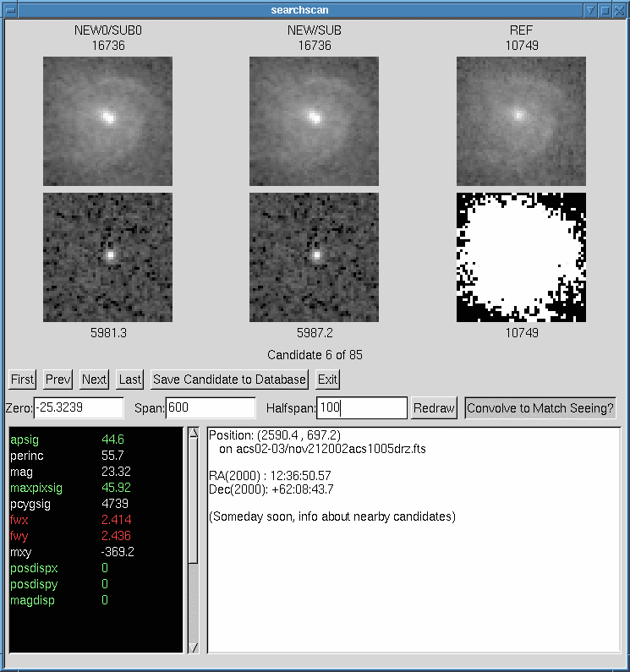Jump to the Last candidate

[129, 380]
